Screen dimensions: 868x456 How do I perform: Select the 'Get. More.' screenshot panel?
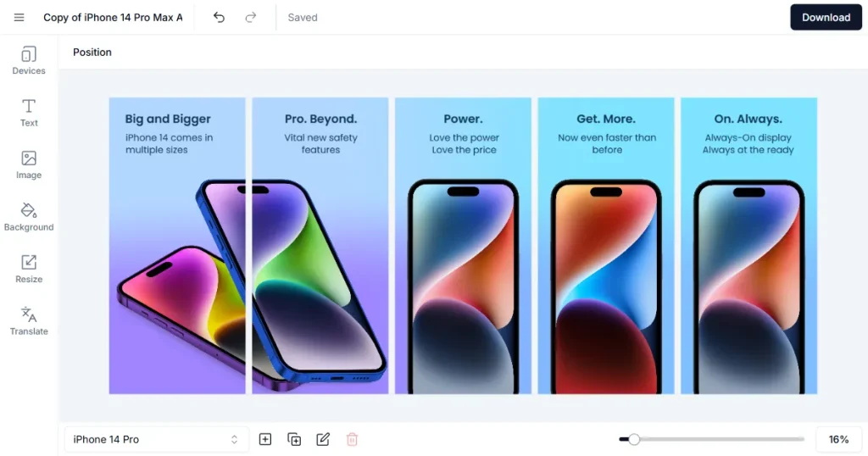(605, 246)
